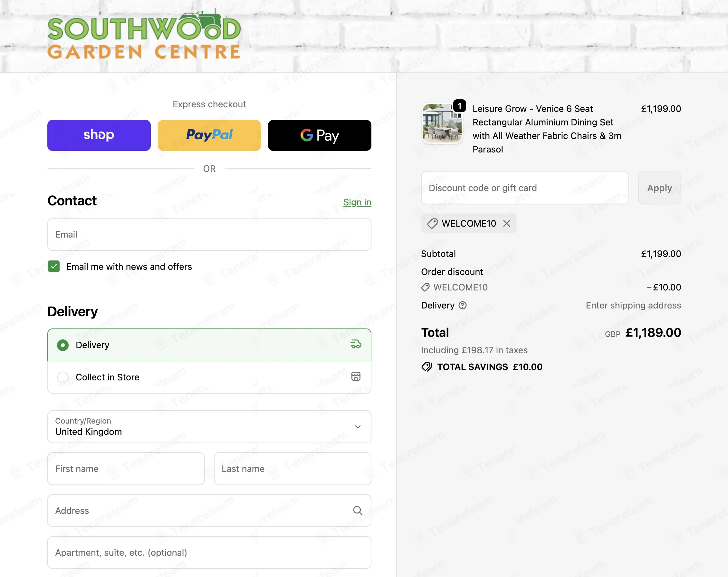Open the Sign in link
This screenshot has width=728, height=577.
357,202
